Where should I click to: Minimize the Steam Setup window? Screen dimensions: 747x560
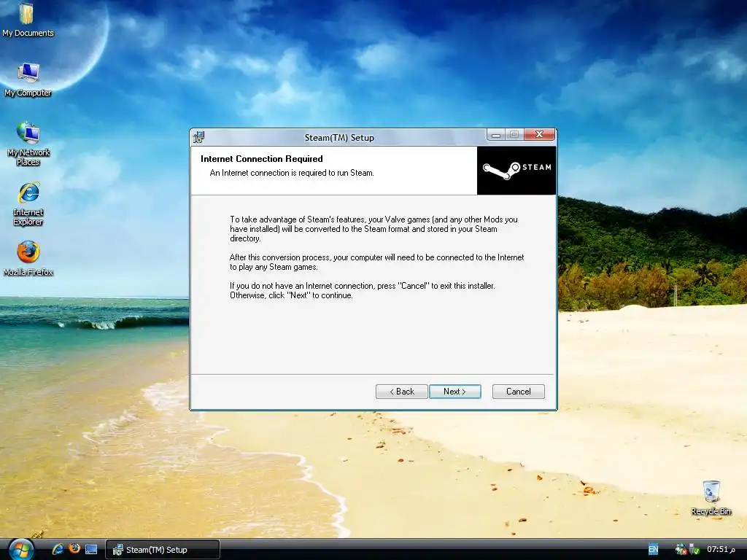(x=496, y=135)
